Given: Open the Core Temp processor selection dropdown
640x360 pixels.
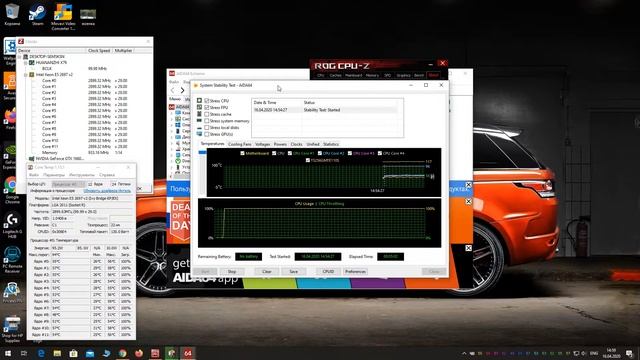Looking at the screenshot, I should pyautogui.click(x=68, y=184).
